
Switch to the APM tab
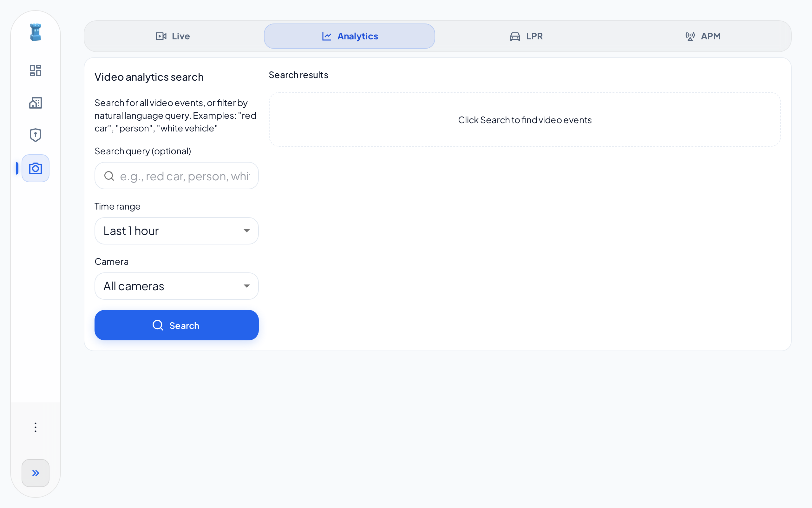(703, 36)
